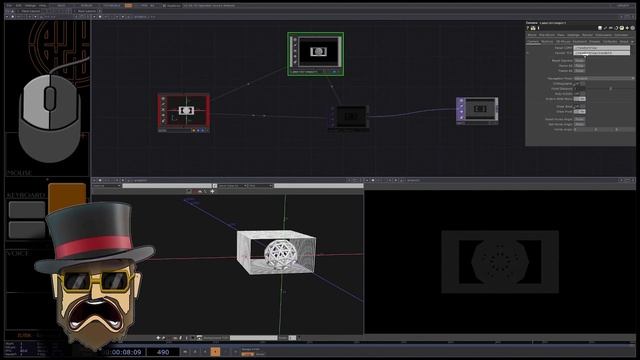
Task: Toggle the Orthographic switch
Action: pos(580,84)
